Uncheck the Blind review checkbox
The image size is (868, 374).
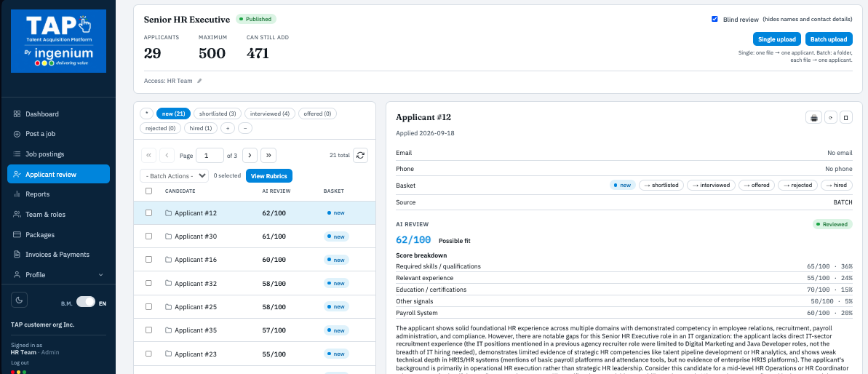tap(714, 20)
